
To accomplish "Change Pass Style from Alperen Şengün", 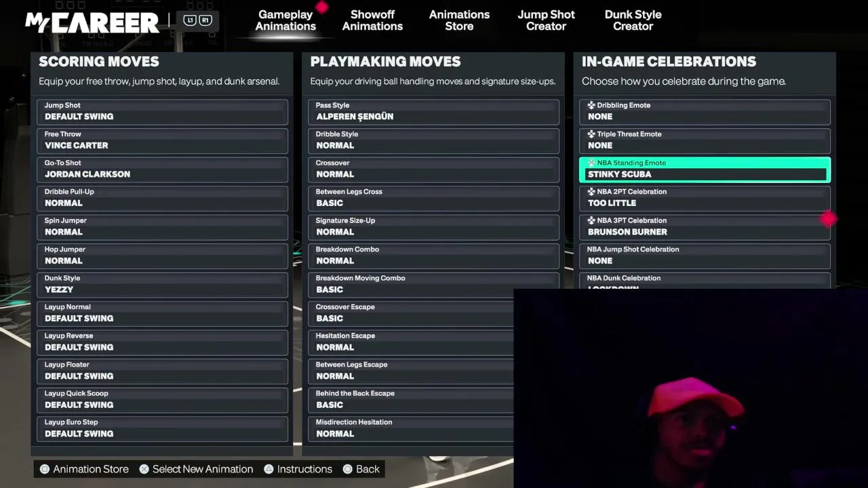I will pyautogui.click(x=434, y=112).
